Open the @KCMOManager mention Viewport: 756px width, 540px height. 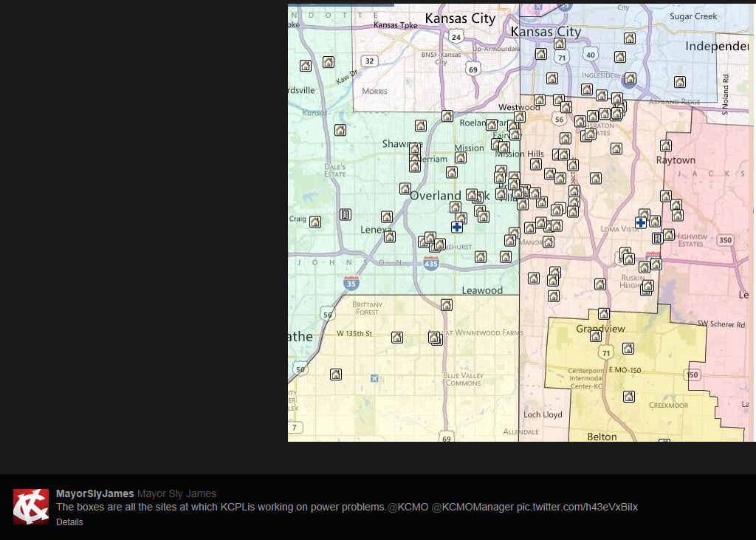coord(472,507)
